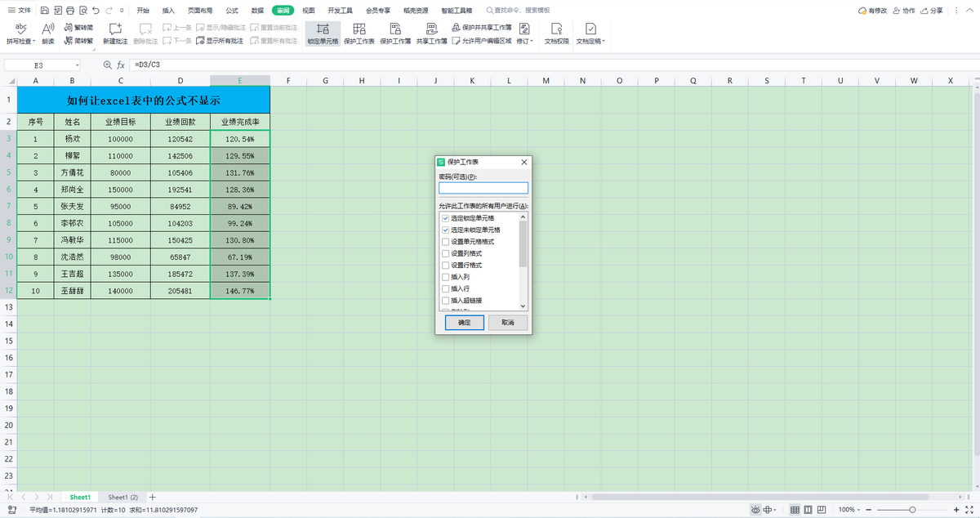Screen dimensions: 980x518
Task: Switch to the 开始 ribbon tab
Action: pos(143,11)
